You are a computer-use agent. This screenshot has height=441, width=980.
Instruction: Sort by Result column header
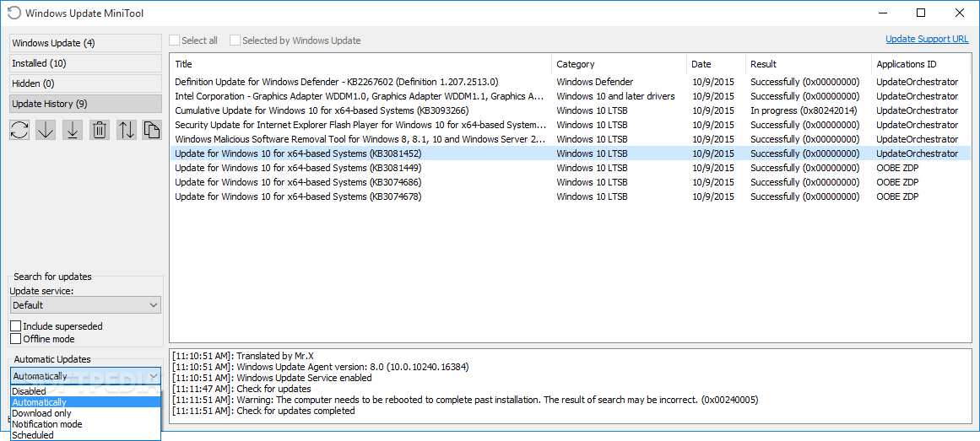[809, 64]
